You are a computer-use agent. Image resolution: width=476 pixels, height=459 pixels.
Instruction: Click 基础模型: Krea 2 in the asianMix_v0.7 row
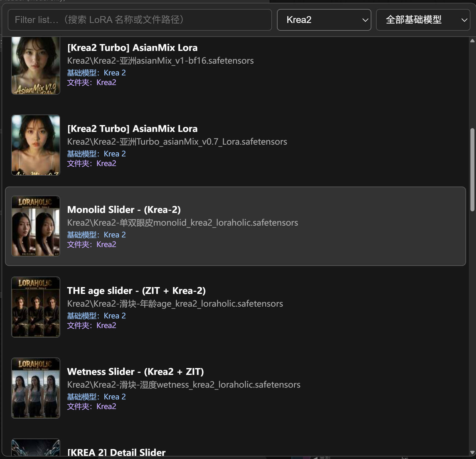tap(97, 154)
